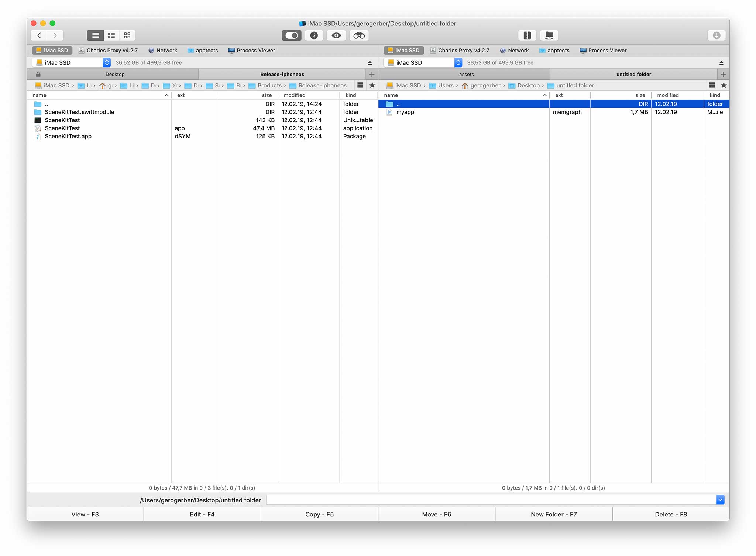The width and height of the screenshot is (756, 556).
Task: Open search with the binoculars icon
Action: pos(359,35)
